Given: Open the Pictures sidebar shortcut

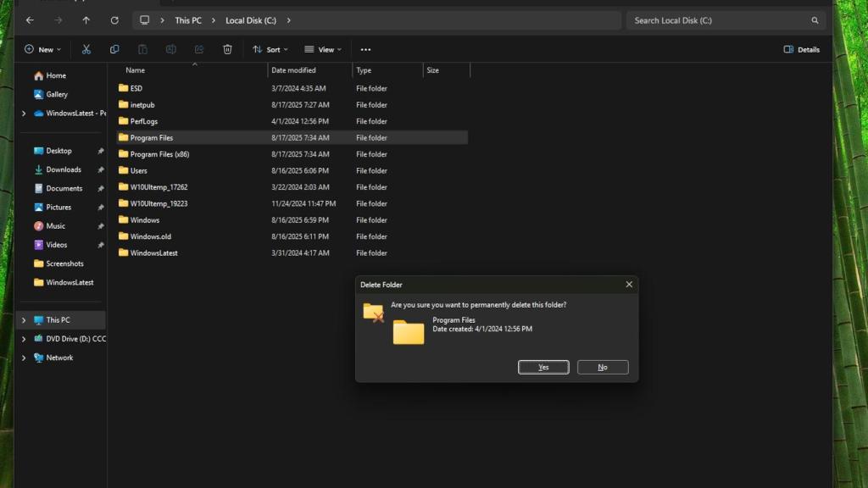Looking at the screenshot, I should pos(58,207).
